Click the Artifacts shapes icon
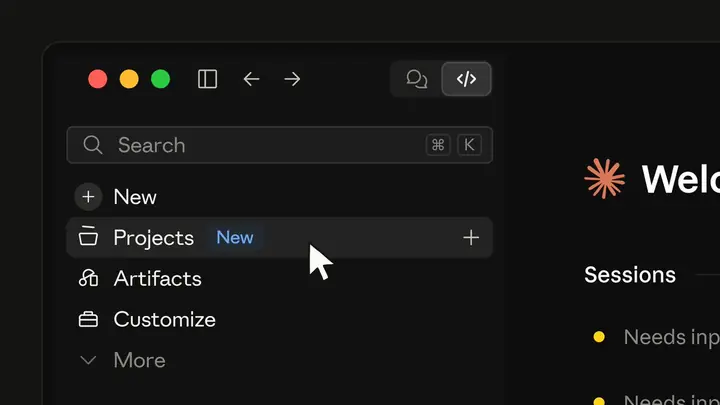 pyautogui.click(x=88, y=278)
